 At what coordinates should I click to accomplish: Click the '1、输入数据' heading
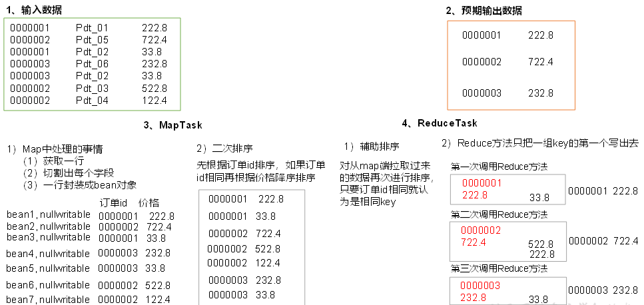[34, 10]
